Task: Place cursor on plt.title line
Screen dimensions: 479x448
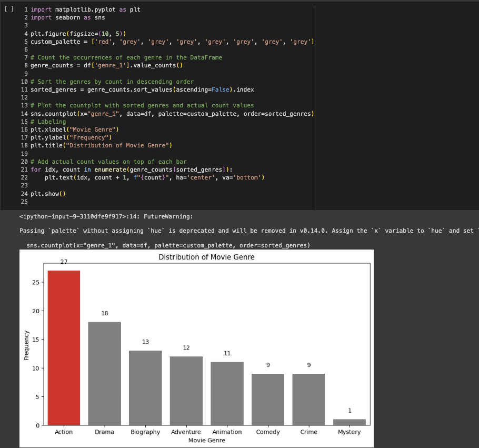Action: 102,145
